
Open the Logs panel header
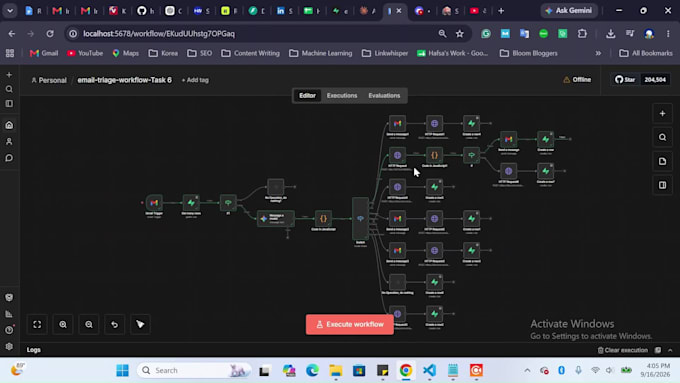click(x=34, y=350)
